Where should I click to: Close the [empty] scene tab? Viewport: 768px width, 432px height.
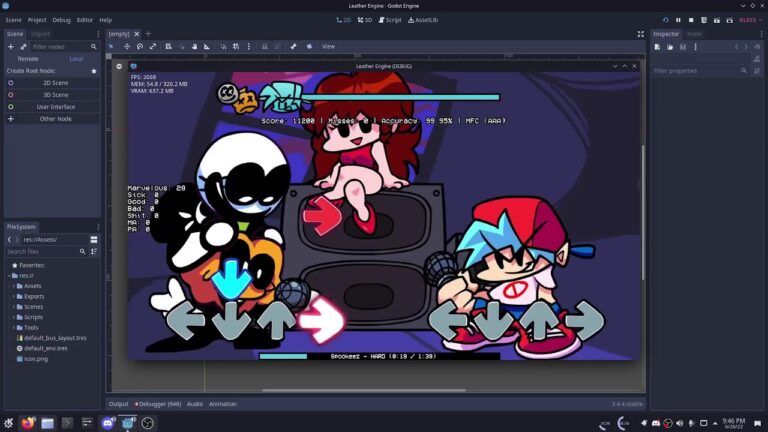click(137, 34)
